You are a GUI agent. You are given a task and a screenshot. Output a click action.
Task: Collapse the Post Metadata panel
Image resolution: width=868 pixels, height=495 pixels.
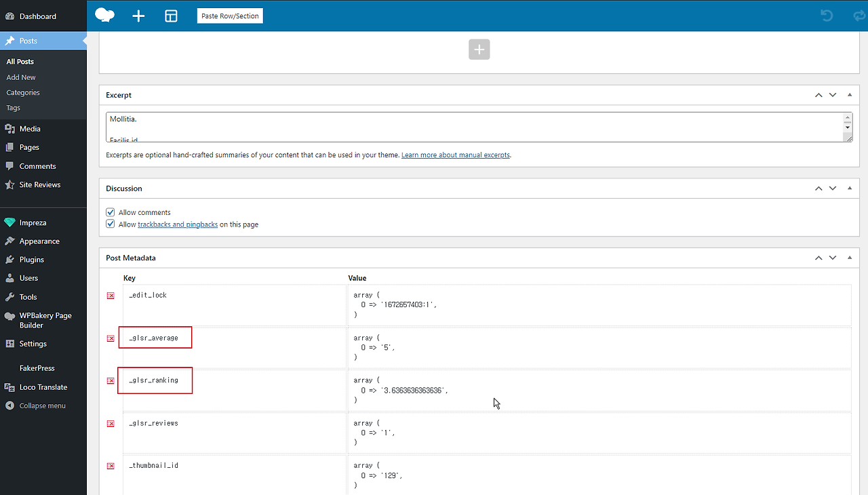(x=850, y=258)
